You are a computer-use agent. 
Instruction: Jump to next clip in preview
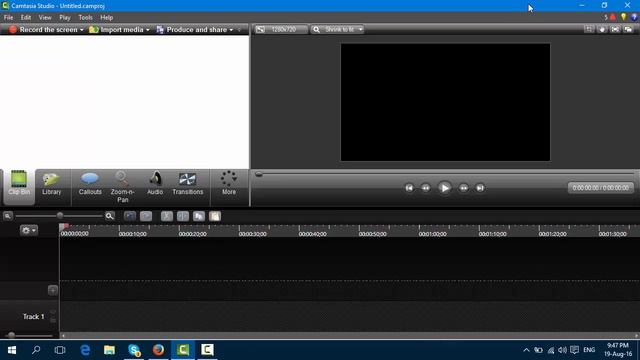480,188
